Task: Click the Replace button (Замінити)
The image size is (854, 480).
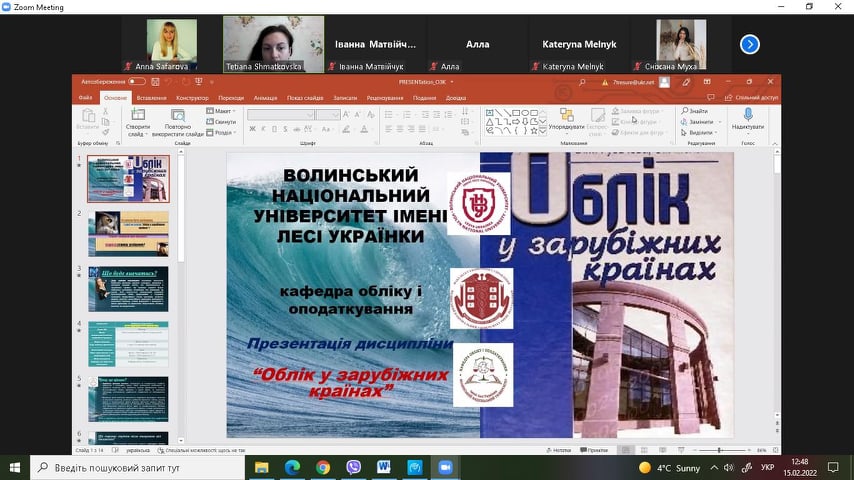Action: (700, 122)
